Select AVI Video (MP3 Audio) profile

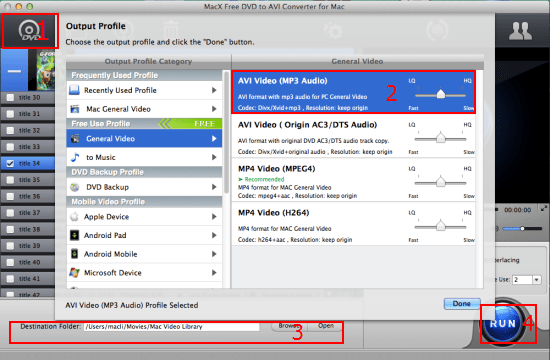(353, 92)
